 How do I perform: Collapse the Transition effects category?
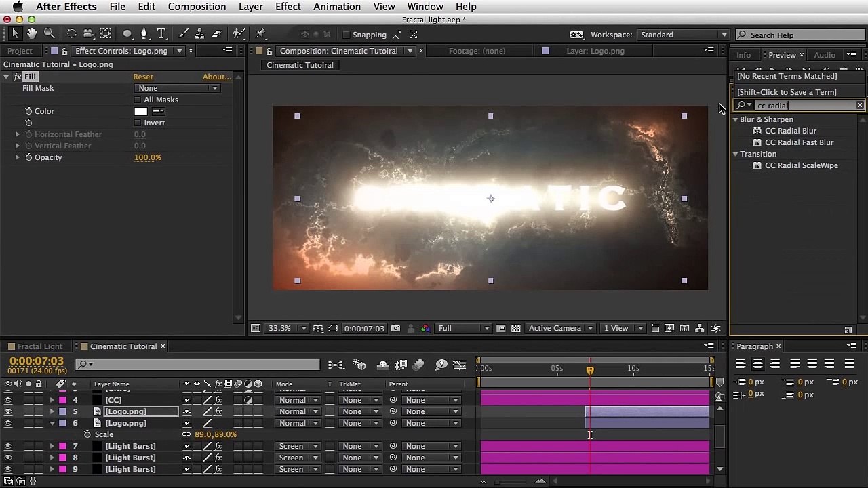[x=735, y=154]
